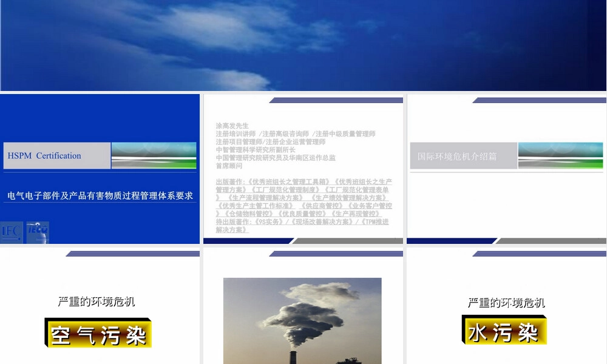Click the green wave image beside HSPM Certification
Viewport: 607px width, 364px height.
(154, 155)
